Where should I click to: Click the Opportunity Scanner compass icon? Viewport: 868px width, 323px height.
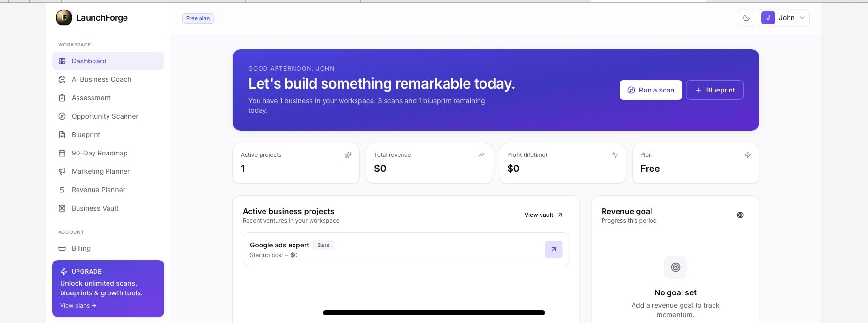[x=62, y=116]
